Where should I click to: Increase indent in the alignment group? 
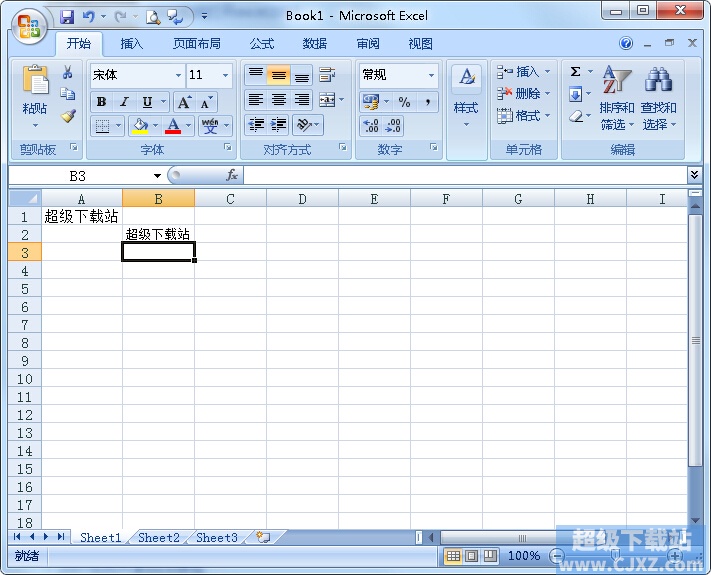[x=278, y=124]
